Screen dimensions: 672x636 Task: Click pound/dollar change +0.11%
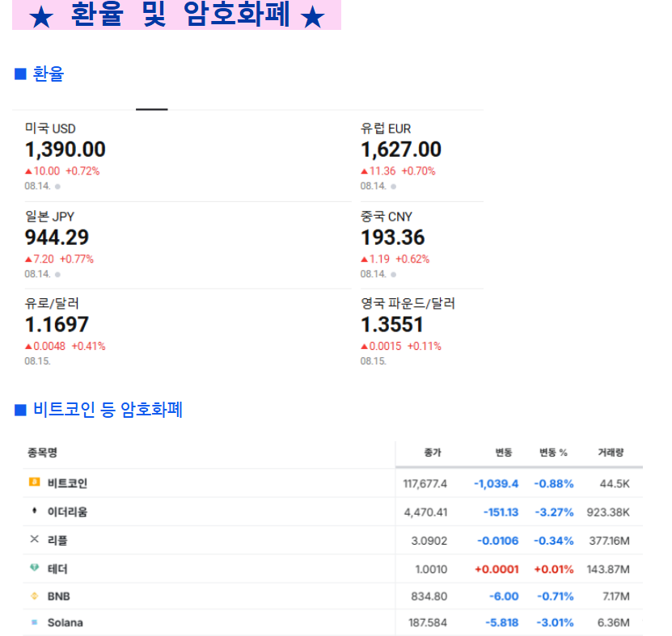coord(425,346)
